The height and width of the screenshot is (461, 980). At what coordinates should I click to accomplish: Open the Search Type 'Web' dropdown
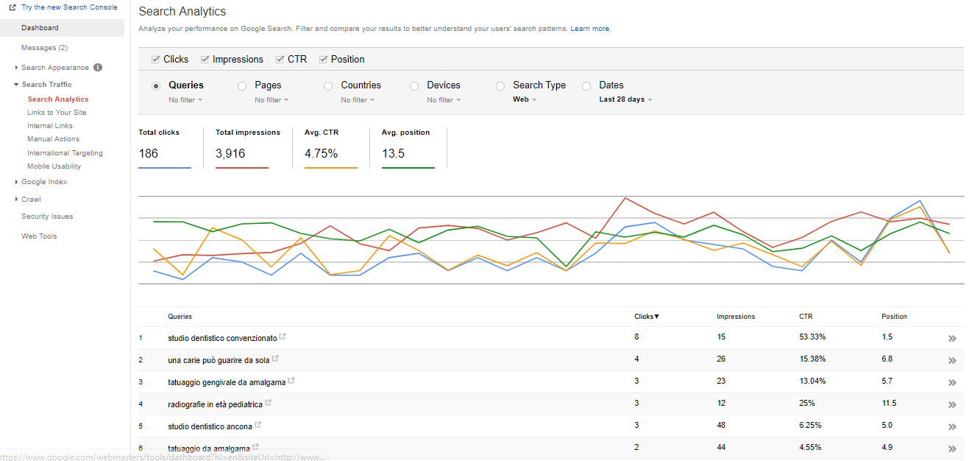[525, 99]
